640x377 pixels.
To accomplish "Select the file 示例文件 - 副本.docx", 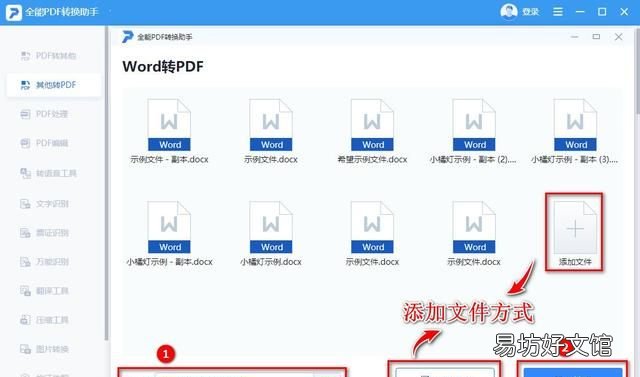I will coord(169,131).
